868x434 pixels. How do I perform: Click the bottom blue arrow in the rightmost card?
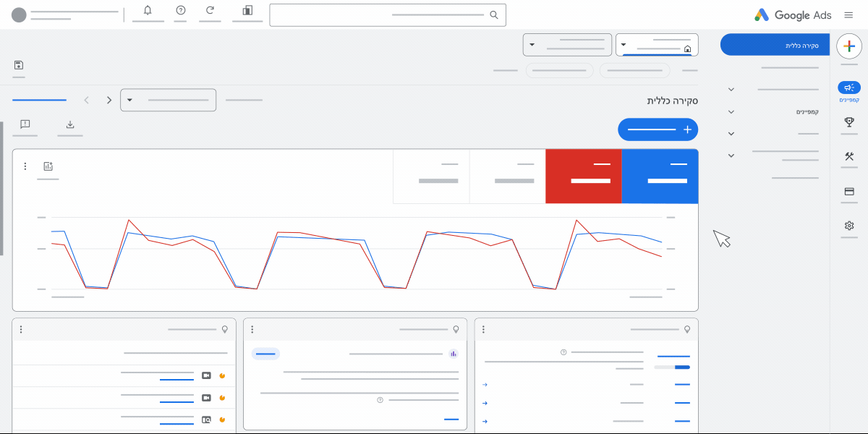click(x=485, y=421)
